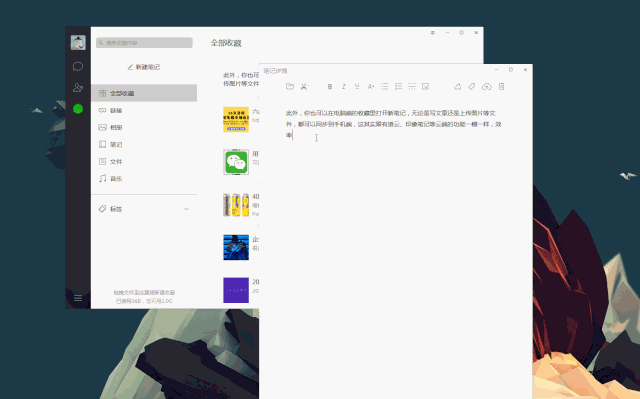Close the 笔记详情 note window

click(x=525, y=70)
